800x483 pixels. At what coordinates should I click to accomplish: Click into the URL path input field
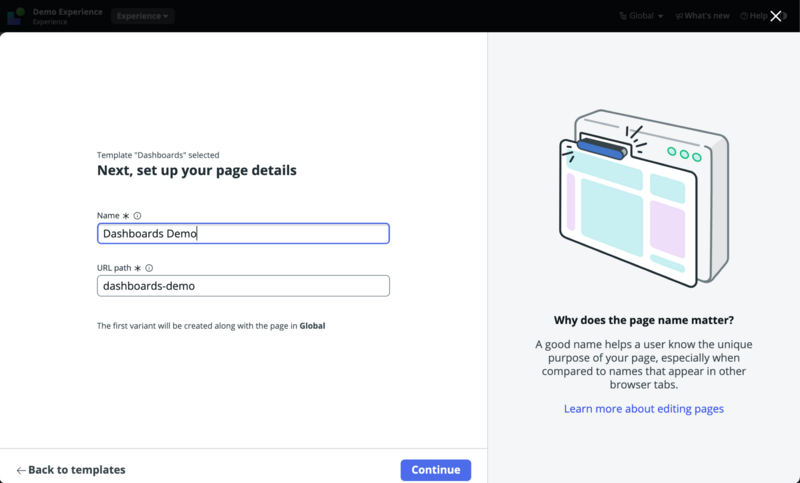pos(243,286)
